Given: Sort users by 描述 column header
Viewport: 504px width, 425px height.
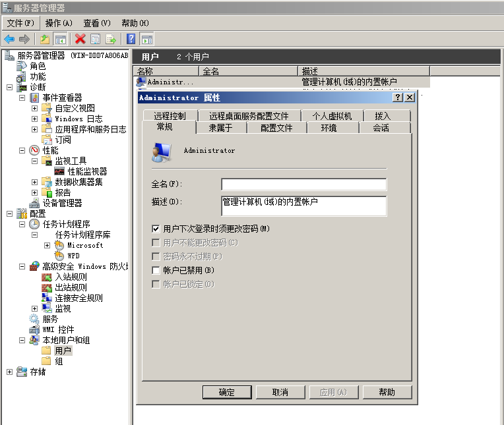Looking at the screenshot, I should coord(364,71).
